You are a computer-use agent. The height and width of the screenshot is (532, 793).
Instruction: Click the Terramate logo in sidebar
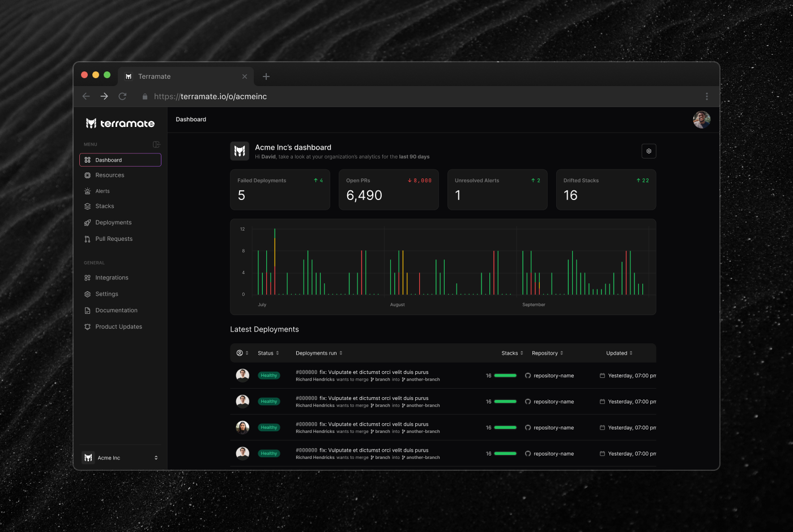point(120,124)
